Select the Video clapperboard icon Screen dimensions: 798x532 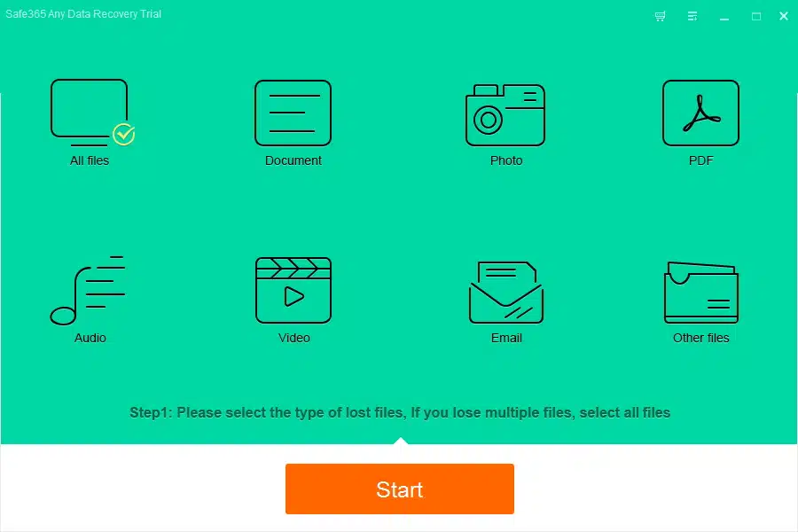pos(293,290)
